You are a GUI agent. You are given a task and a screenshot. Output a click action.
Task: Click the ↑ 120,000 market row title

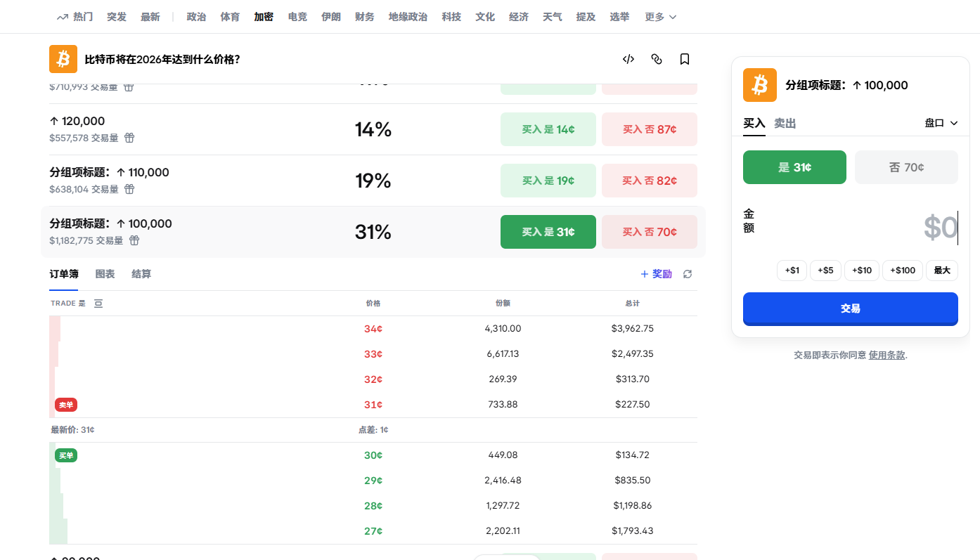(x=77, y=122)
